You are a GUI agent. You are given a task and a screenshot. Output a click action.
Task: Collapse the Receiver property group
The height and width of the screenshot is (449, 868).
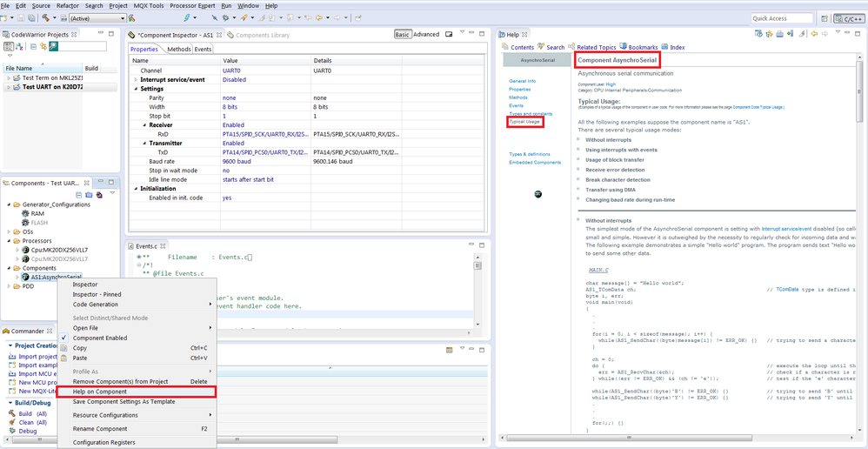click(x=144, y=125)
